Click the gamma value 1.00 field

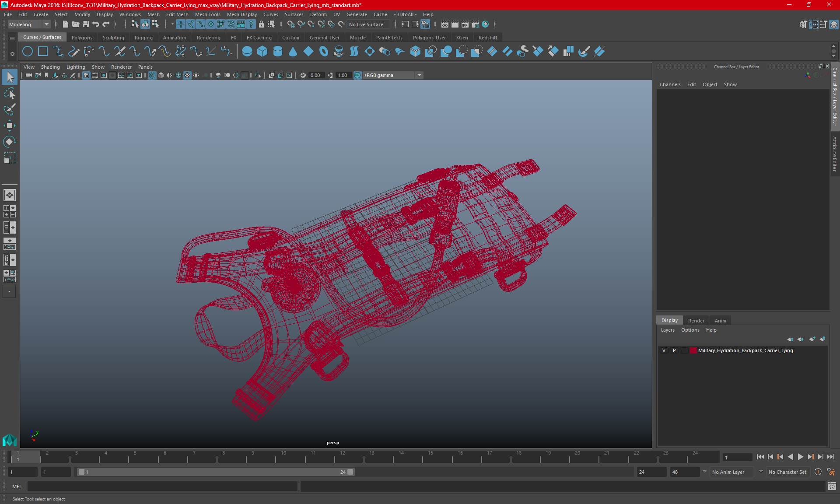click(343, 75)
